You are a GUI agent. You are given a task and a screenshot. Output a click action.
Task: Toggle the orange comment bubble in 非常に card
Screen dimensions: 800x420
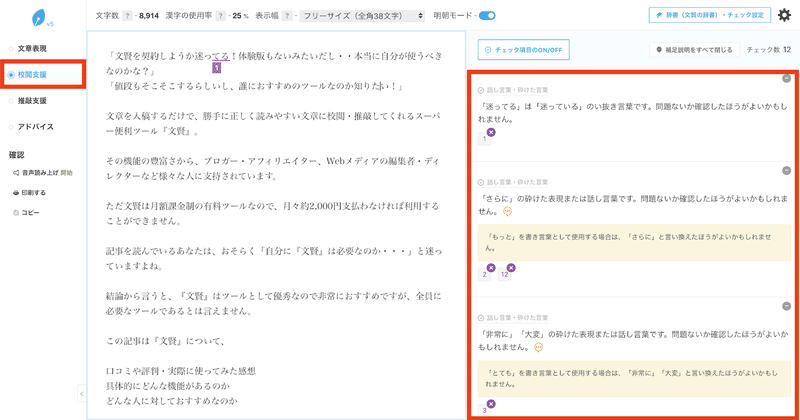coord(538,348)
